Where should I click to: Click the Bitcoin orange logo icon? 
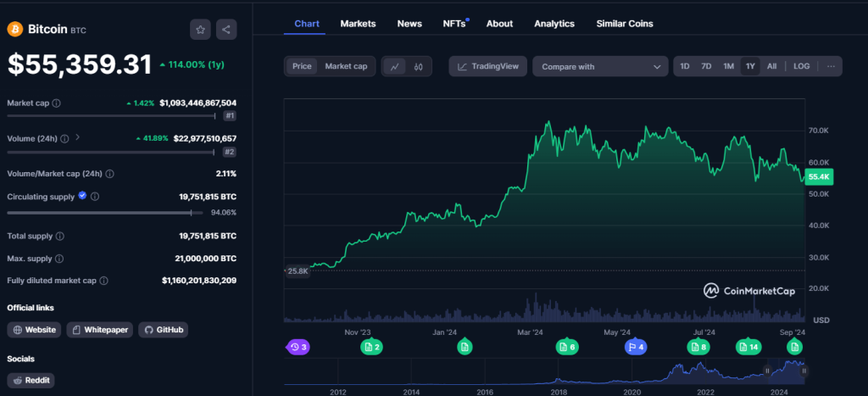tap(15, 30)
